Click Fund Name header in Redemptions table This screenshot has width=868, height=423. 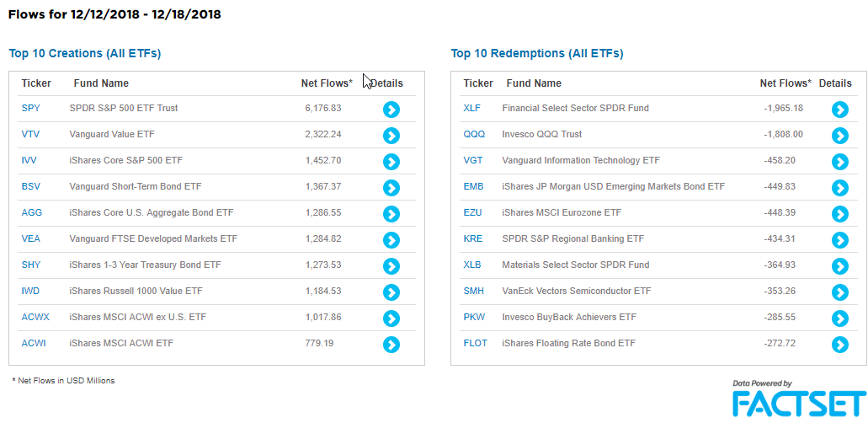click(x=534, y=83)
